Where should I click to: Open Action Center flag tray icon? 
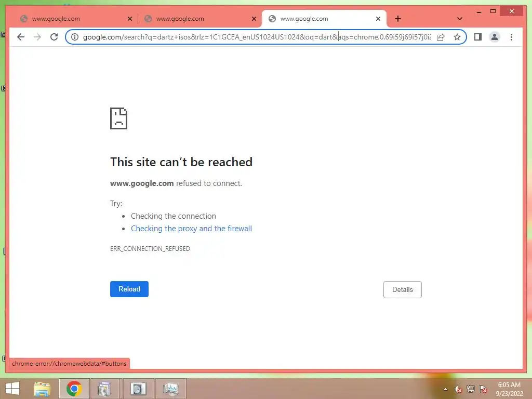[x=483, y=389]
